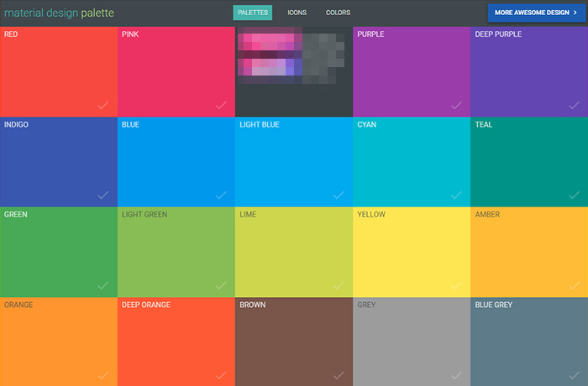588x386 pixels.
Task: Click the checkmark on the Deep Purple tile
Action: coord(574,105)
